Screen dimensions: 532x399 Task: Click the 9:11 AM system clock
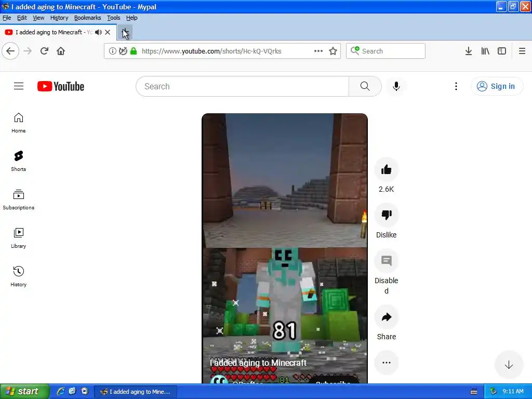(x=513, y=391)
